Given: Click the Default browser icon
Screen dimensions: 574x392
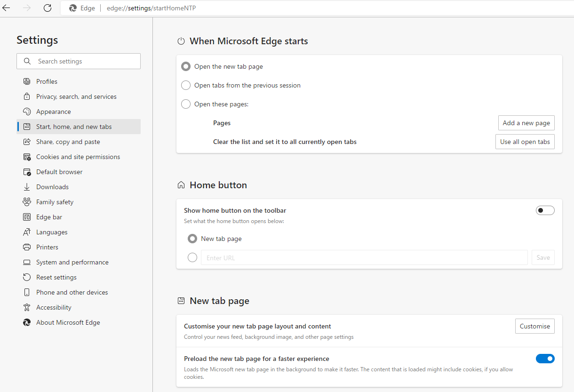Looking at the screenshot, I should pos(27,172).
